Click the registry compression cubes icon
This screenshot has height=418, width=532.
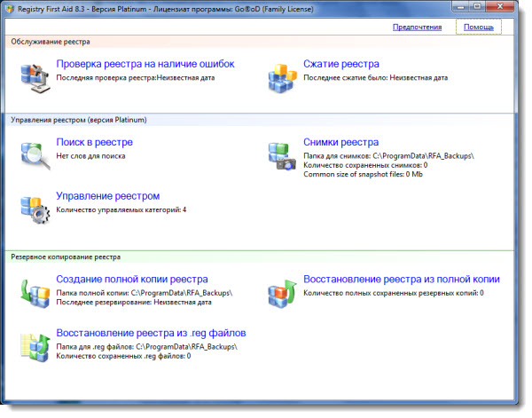(x=283, y=76)
